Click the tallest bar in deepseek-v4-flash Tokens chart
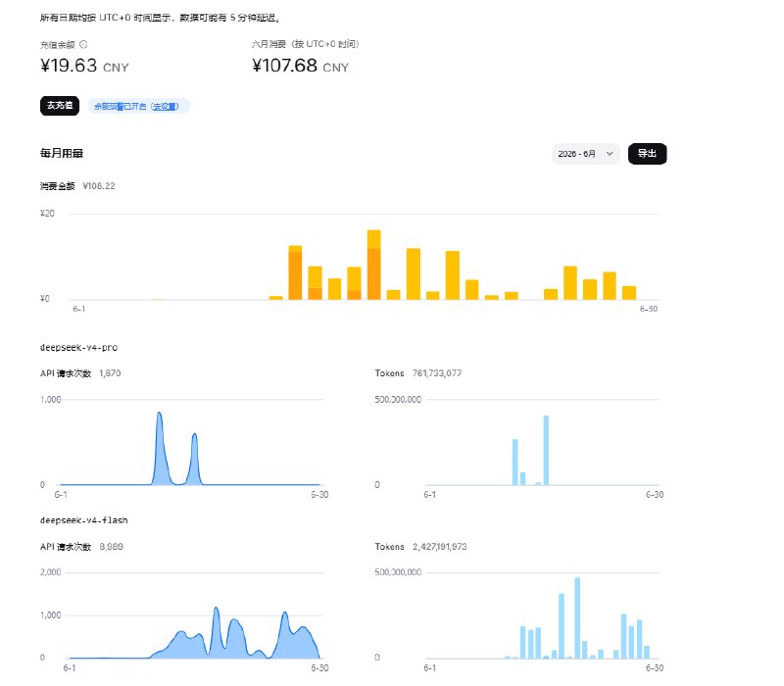Image resolution: width=784 pixels, height=686 pixels. point(577,618)
